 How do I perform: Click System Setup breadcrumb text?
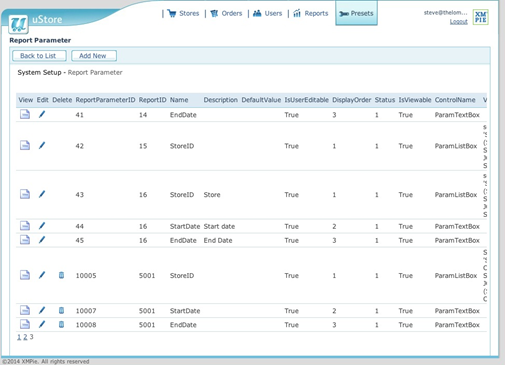pos(39,72)
